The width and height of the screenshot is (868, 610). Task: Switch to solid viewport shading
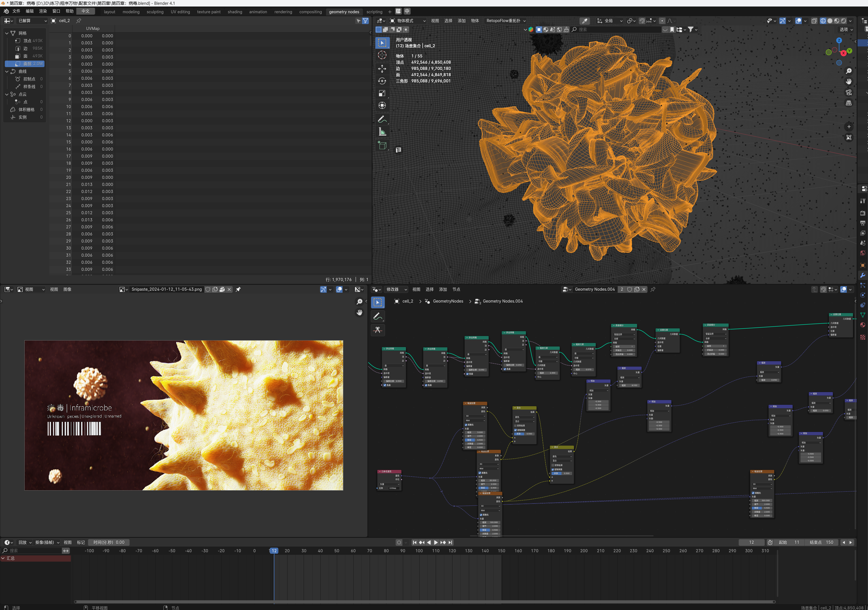coord(830,21)
